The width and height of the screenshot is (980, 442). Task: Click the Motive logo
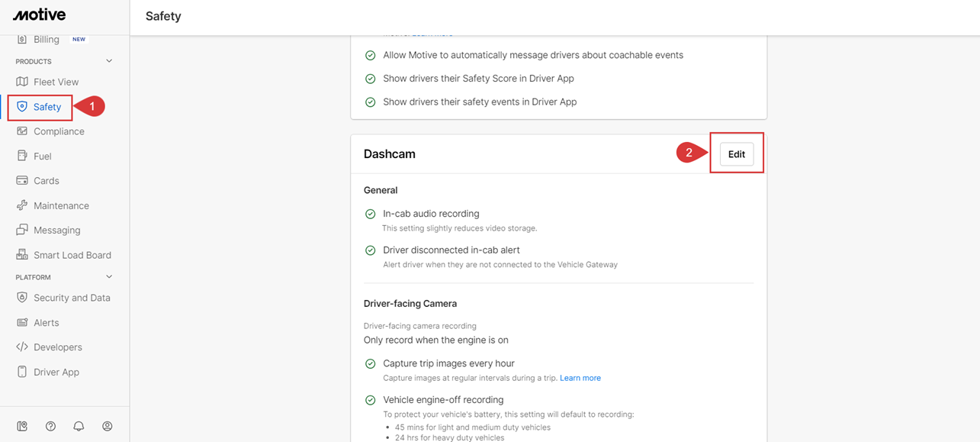pyautogui.click(x=38, y=14)
